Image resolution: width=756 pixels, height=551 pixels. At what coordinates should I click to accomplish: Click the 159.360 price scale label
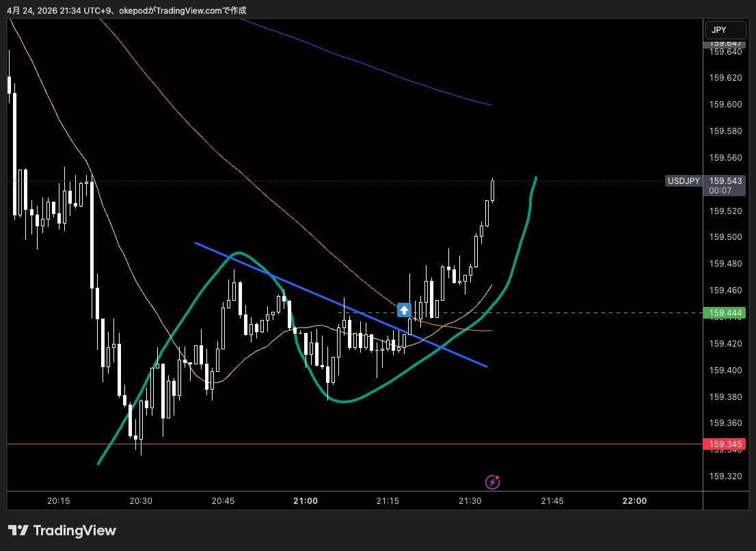(x=725, y=422)
